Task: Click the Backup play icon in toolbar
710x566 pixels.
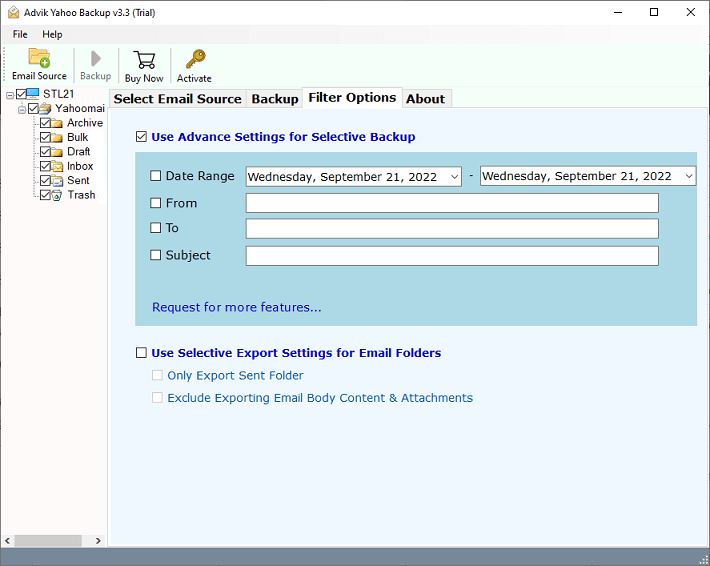Action: tap(96, 58)
